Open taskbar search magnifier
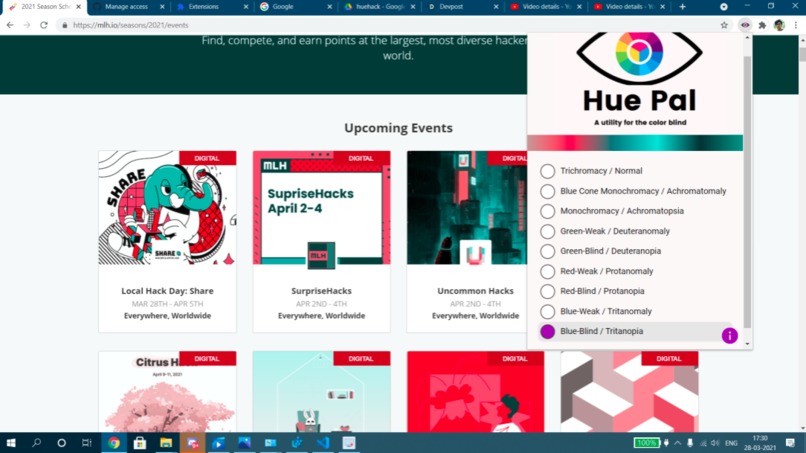 click(36, 443)
